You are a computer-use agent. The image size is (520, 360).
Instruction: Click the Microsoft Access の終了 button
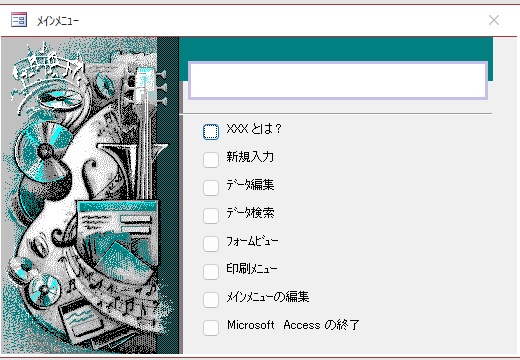(211, 328)
